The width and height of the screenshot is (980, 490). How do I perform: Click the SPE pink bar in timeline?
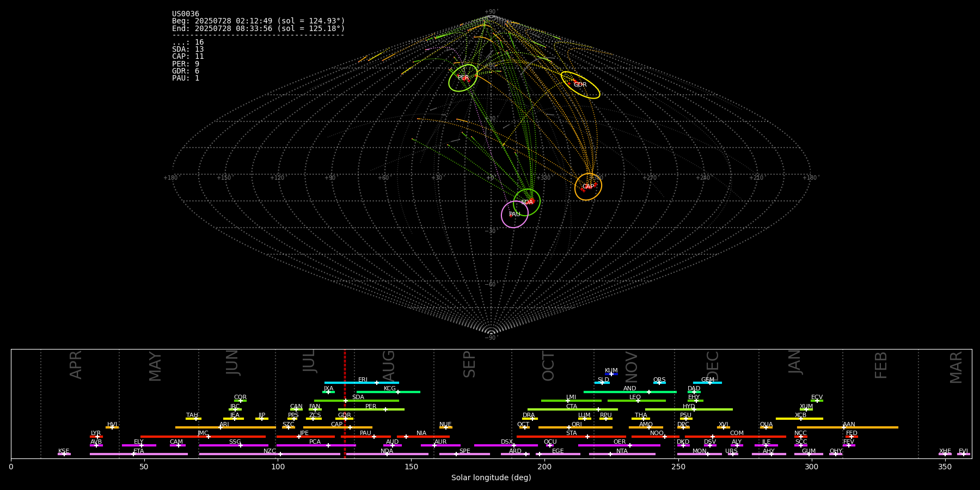464,454
